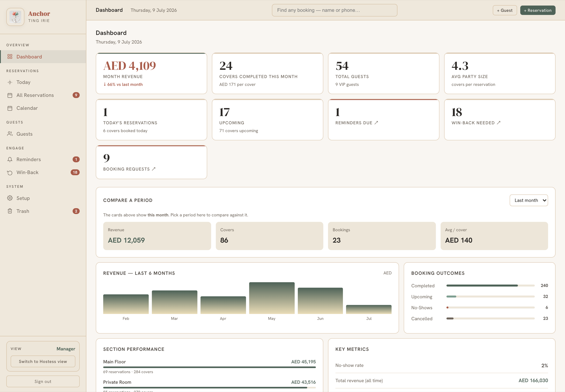This screenshot has width=565, height=392.
Task: Click the Reminders bell icon
Action: point(10,159)
